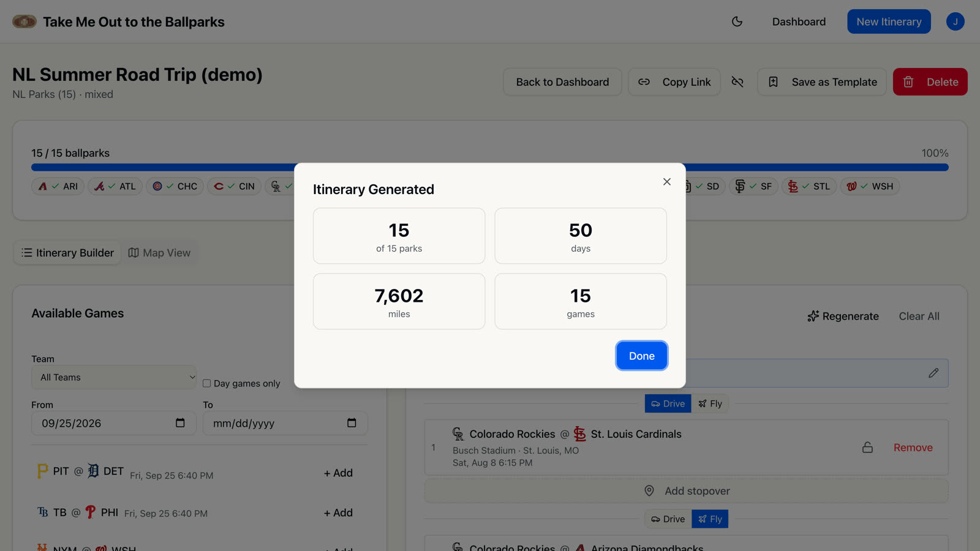Open the Team dropdown
Image resolution: width=980 pixels, height=551 pixels.
pyautogui.click(x=114, y=377)
